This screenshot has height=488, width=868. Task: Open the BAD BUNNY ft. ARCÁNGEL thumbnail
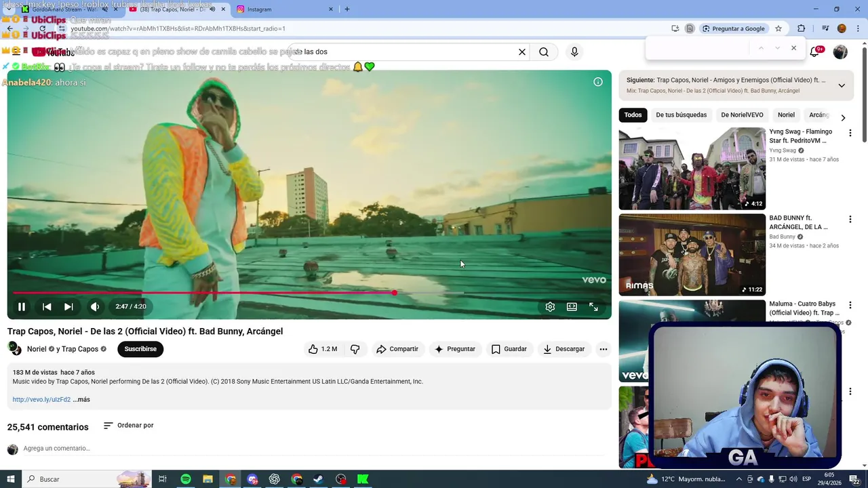(x=692, y=255)
